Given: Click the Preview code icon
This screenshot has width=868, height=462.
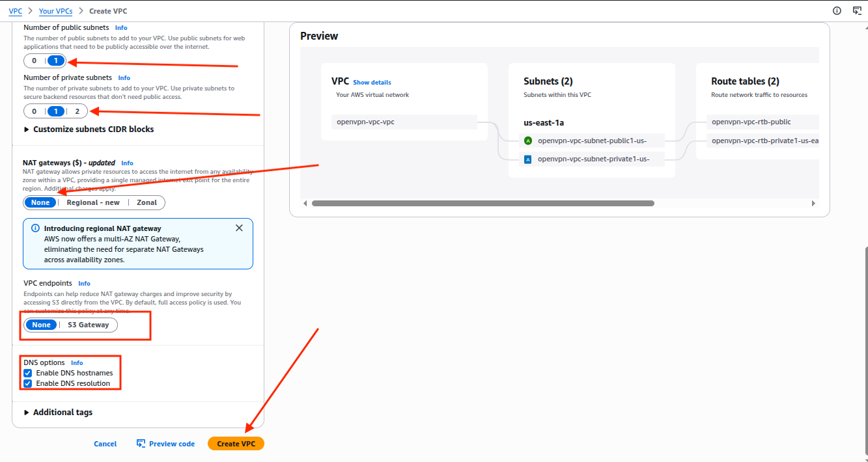Looking at the screenshot, I should click(141, 443).
